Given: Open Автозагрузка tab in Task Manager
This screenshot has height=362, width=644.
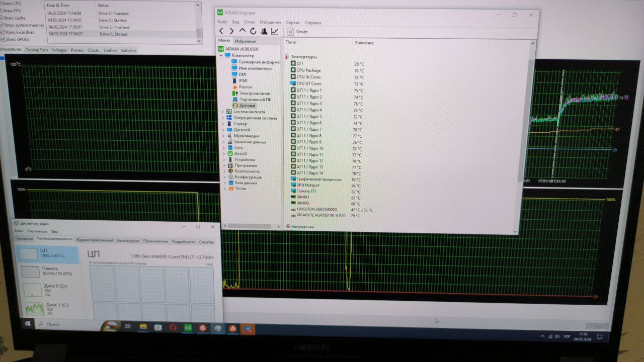Looking at the screenshot, I should pos(128,240).
